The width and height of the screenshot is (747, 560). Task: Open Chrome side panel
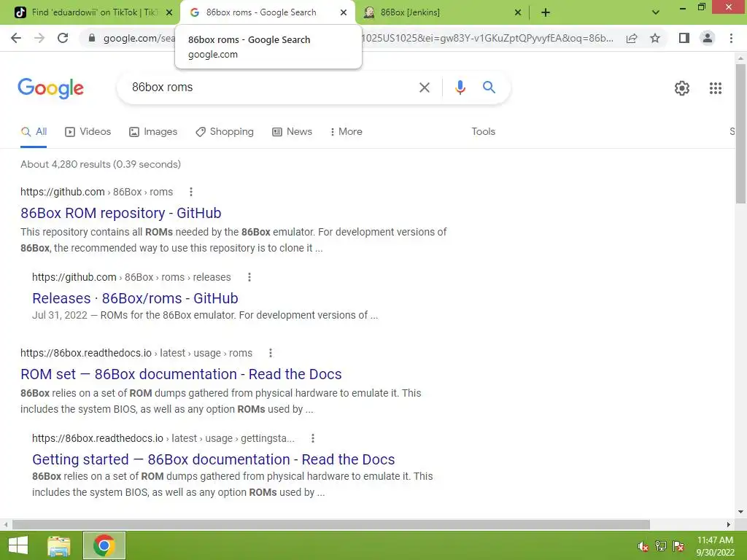[684, 38]
